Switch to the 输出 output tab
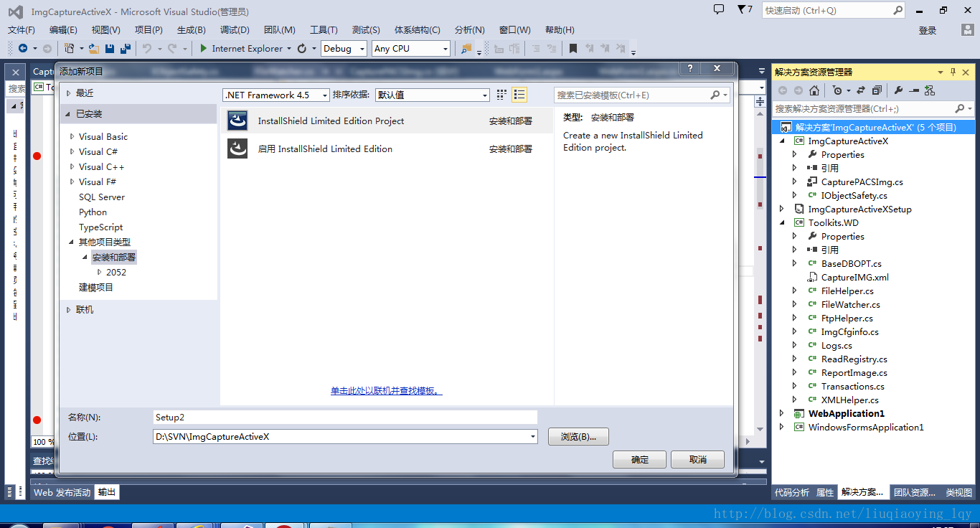This screenshot has width=980, height=528. click(x=107, y=492)
